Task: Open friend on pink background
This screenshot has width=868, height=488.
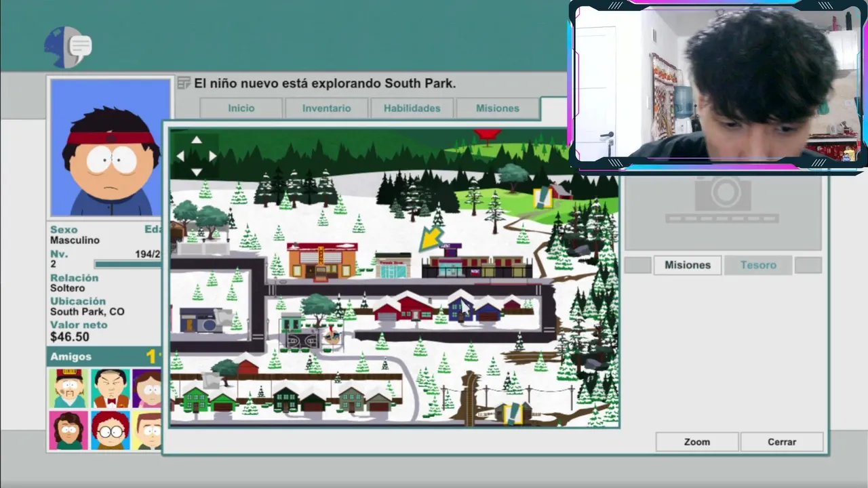Action: [68, 430]
